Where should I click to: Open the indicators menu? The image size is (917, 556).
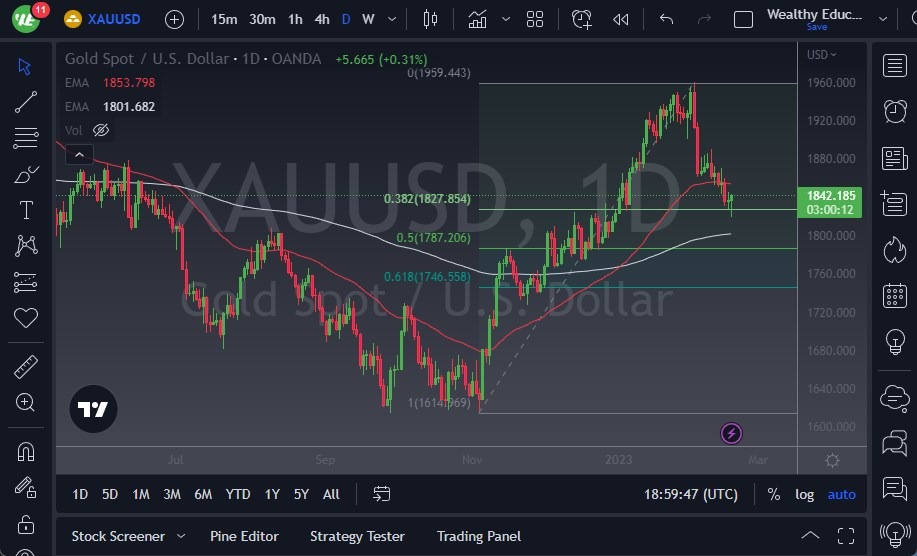pyautogui.click(x=477, y=19)
